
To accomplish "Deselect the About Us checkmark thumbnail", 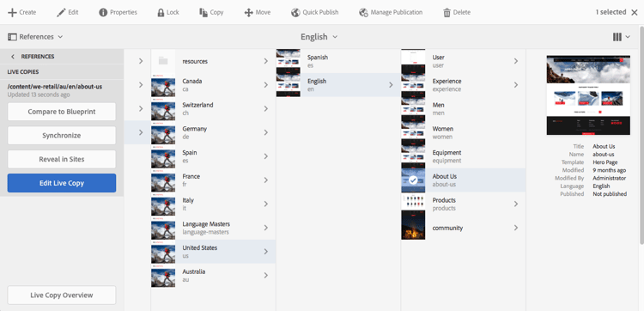I will pyautogui.click(x=413, y=180).
